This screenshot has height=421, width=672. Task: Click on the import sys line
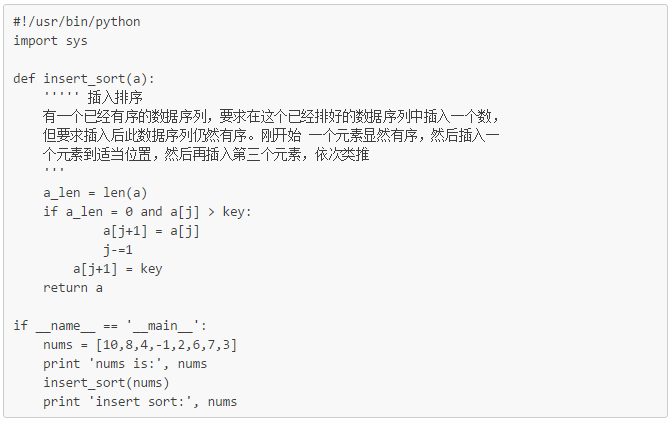pos(50,41)
